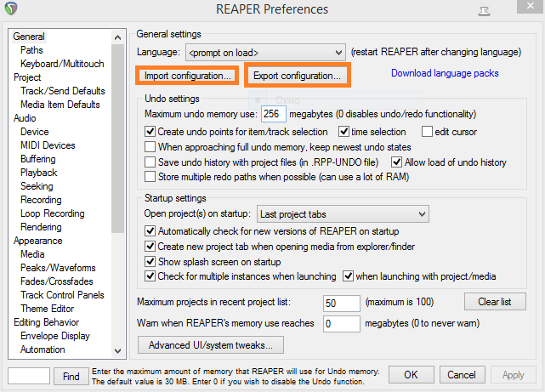This screenshot has width=545, height=392.
Task: Open the Audio Device settings page
Action: 35,132
